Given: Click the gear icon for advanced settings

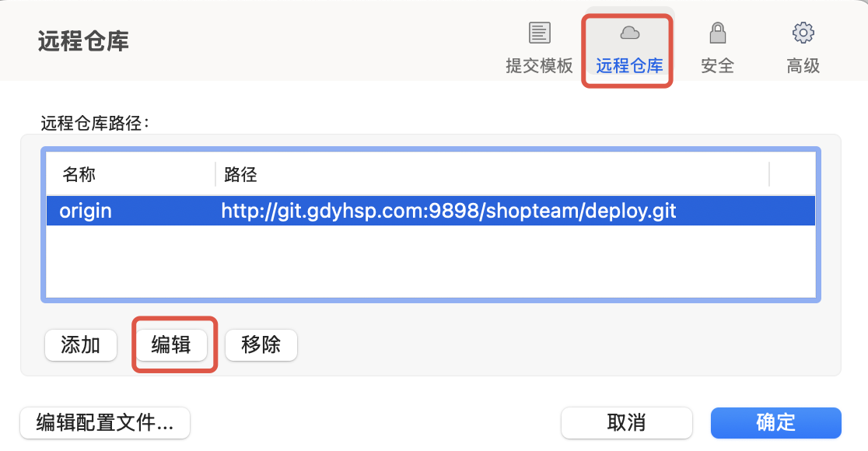Looking at the screenshot, I should (x=803, y=33).
